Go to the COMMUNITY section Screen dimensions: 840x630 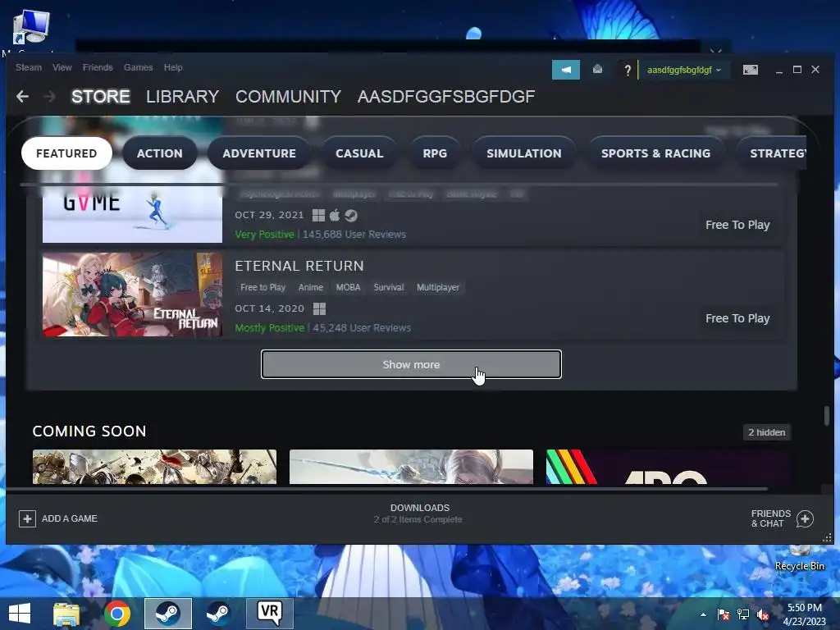(288, 97)
